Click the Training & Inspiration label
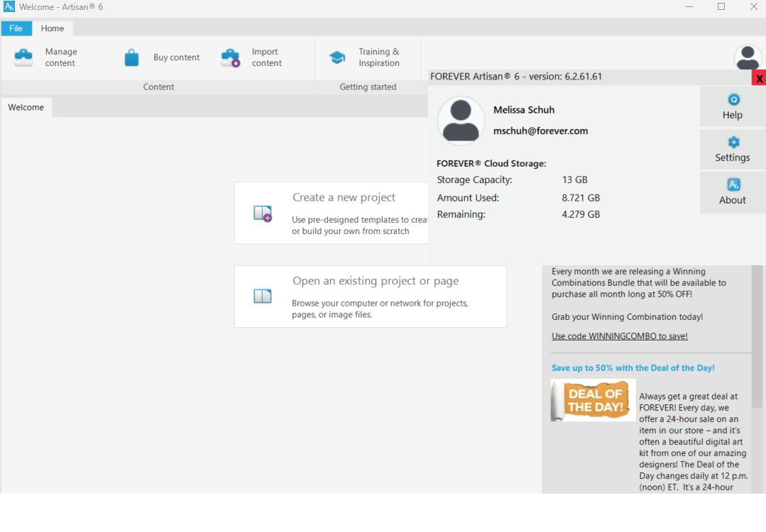Screen dimensions: 766x532 tap(379, 57)
